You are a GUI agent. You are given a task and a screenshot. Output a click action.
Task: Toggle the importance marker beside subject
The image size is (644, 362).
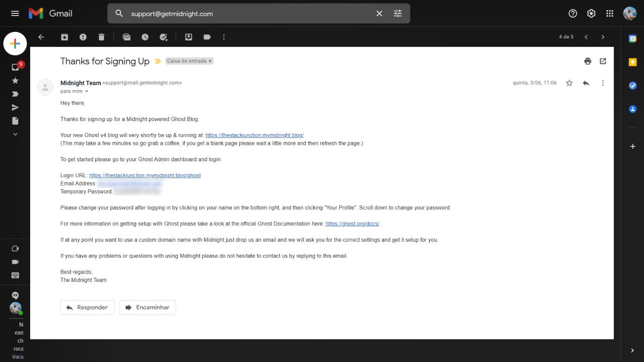[158, 61]
